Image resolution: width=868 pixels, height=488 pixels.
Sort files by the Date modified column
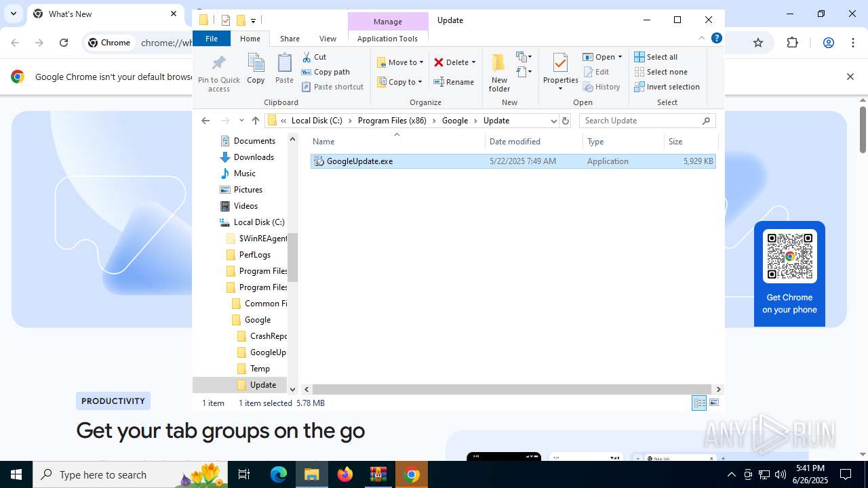coord(534,142)
